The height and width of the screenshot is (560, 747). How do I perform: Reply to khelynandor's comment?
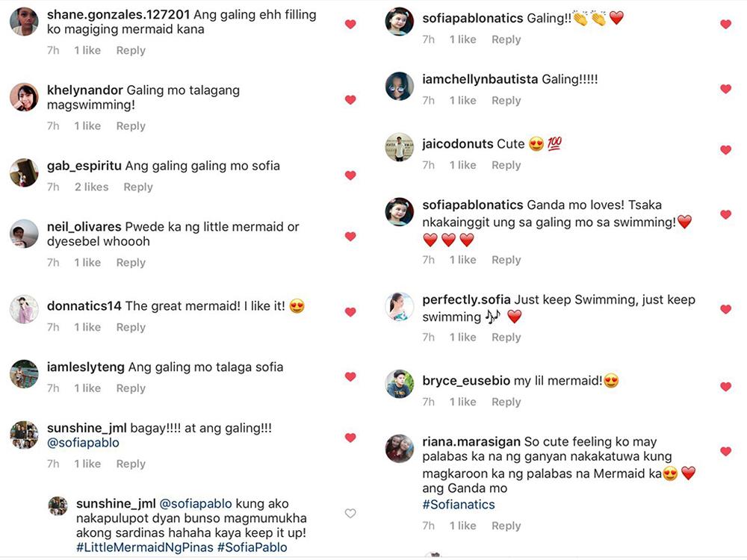(x=131, y=126)
